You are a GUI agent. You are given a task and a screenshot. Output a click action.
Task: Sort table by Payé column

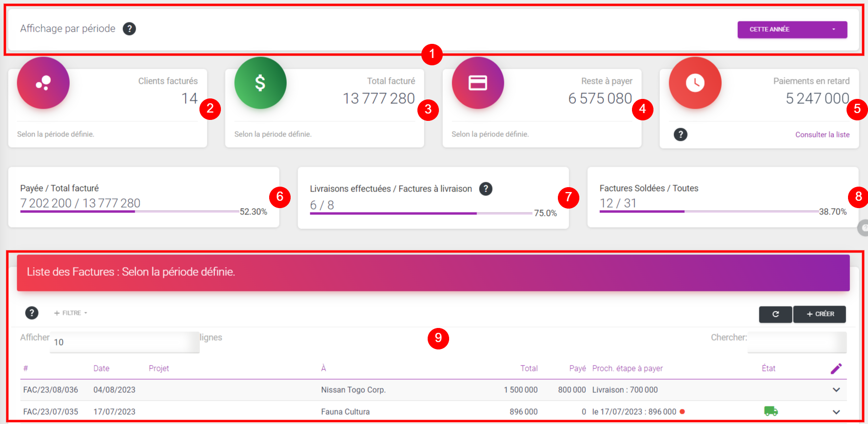[x=578, y=368]
